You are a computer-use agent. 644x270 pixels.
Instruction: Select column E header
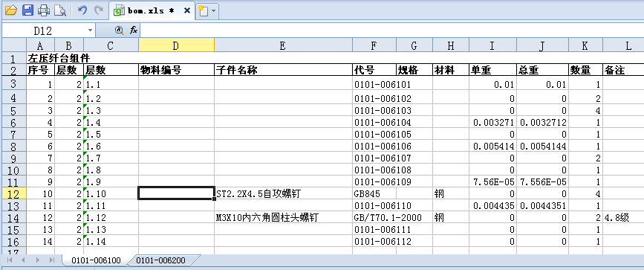tap(283, 45)
